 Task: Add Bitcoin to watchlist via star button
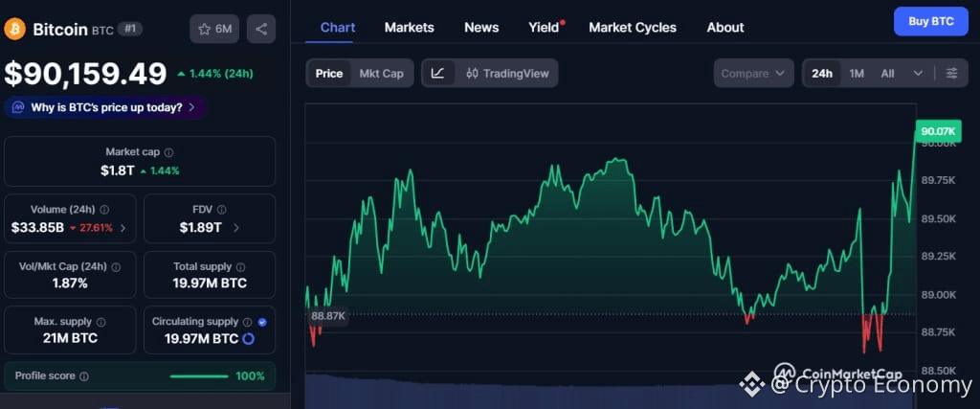[x=214, y=29]
